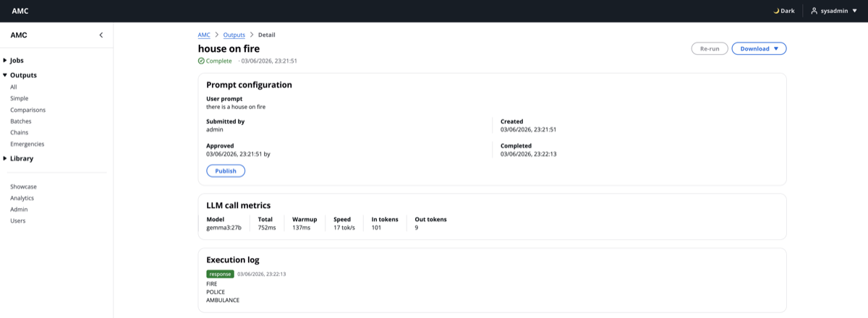
Task: Click the Publish button
Action: click(x=226, y=171)
